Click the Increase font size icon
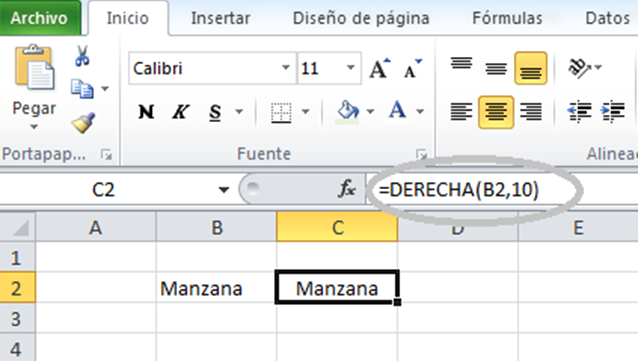The image size is (638, 361). click(x=380, y=68)
